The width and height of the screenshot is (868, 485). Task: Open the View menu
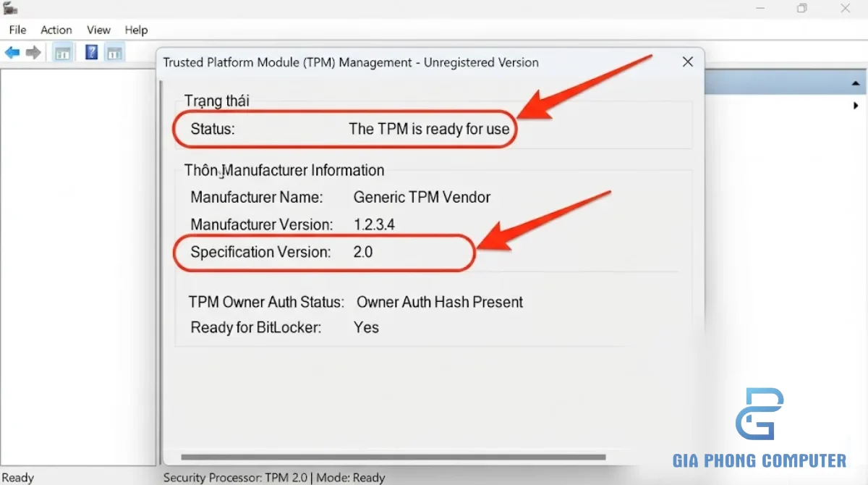(98, 30)
